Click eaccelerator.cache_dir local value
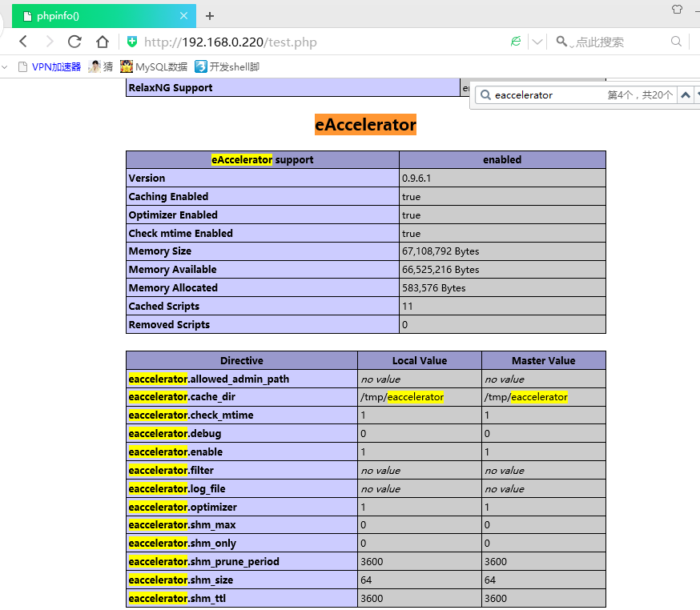The width and height of the screenshot is (700, 610). [x=402, y=397]
